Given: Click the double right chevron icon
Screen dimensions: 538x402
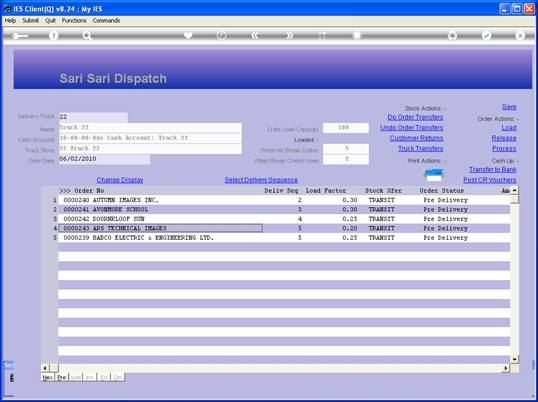Looking at the screenshot, I should coord(290,35).
